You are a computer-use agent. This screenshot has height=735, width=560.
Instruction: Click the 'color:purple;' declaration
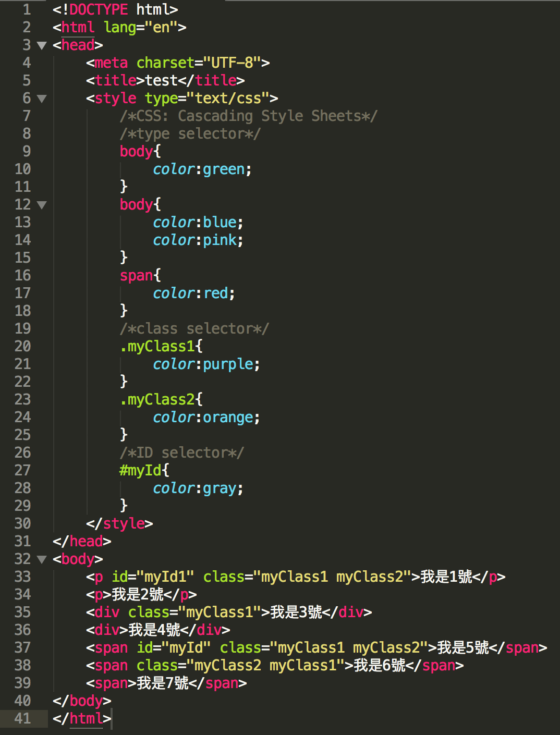(207, 364)
